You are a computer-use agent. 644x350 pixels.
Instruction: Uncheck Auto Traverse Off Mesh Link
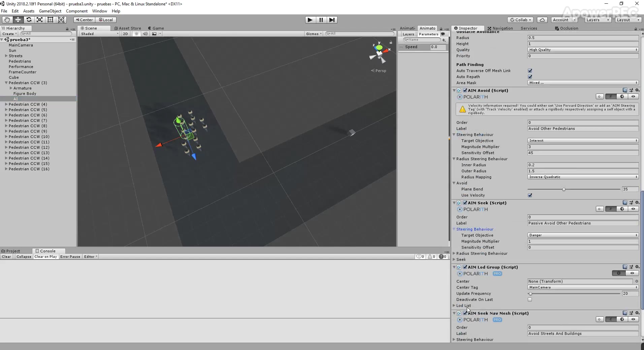pos(530,71)
